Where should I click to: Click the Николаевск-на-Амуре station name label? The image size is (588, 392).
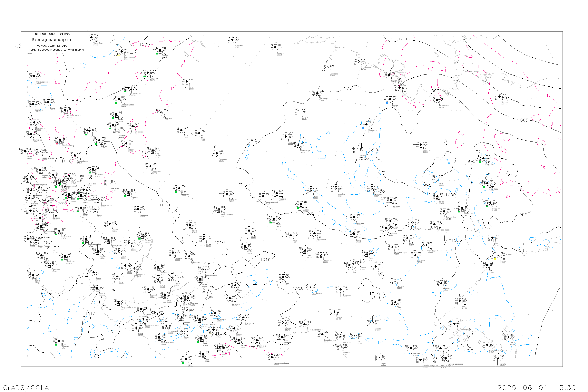pos(498,350)
